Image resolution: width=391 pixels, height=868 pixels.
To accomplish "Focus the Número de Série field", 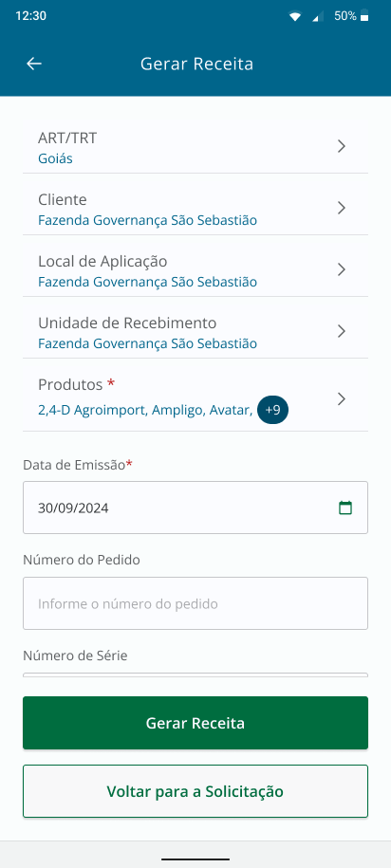I will (x=195, y=674).
